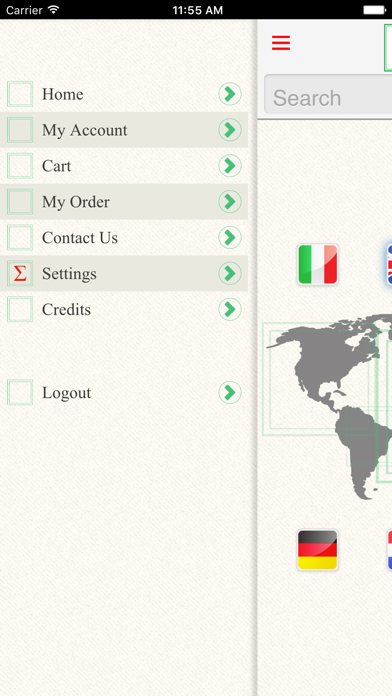Screen dimensions: 392x696
Task: Click the green arrow next to Contact Us
Action: [x=230, y=238]
